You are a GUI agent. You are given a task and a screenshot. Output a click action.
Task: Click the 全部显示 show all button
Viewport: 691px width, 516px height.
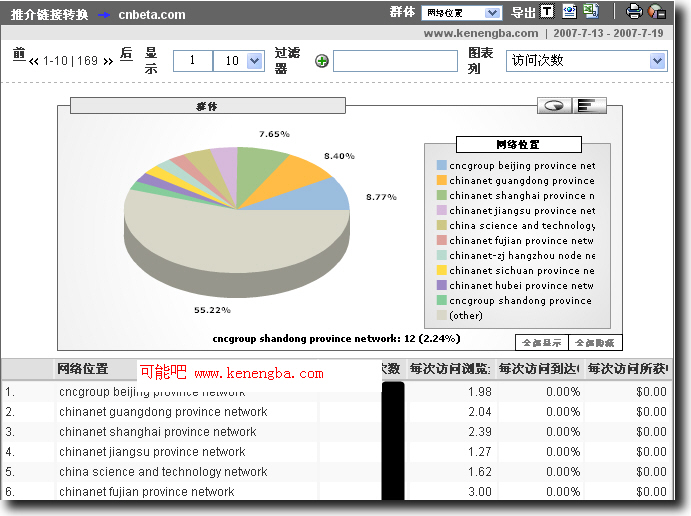[x=541, y=342]
